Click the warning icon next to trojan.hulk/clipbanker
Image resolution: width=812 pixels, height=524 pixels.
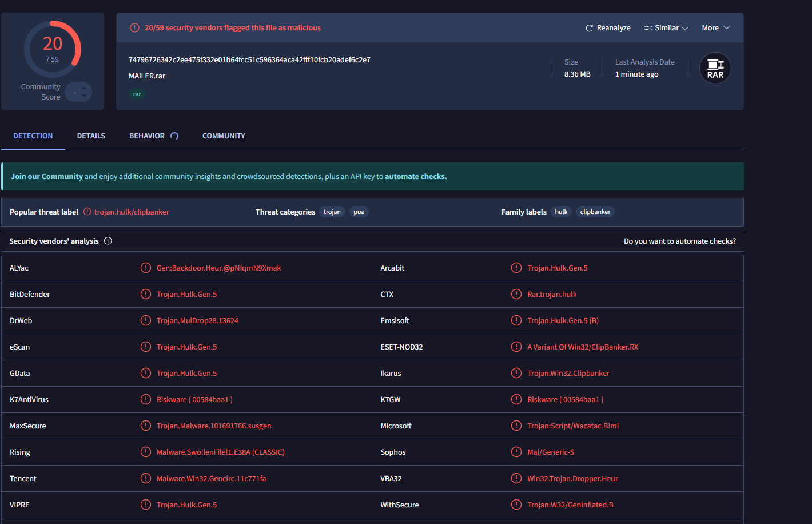click(87, 212)
